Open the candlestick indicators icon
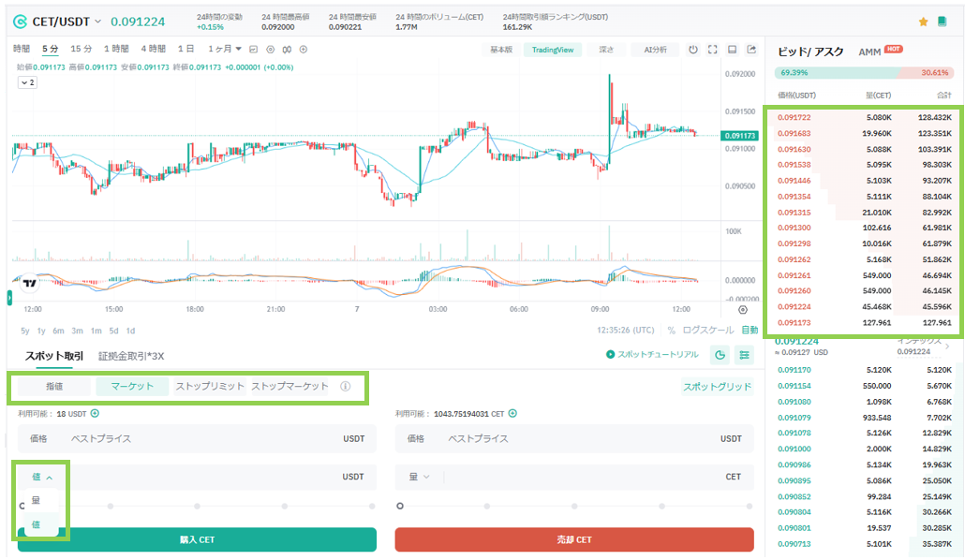Viewport: 965px width, 560px height. click(x=287, y=50)
